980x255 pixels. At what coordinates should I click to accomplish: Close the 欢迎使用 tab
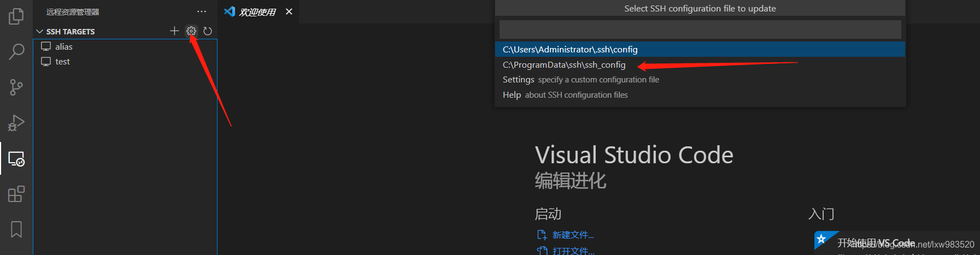[x=289, y=11]
